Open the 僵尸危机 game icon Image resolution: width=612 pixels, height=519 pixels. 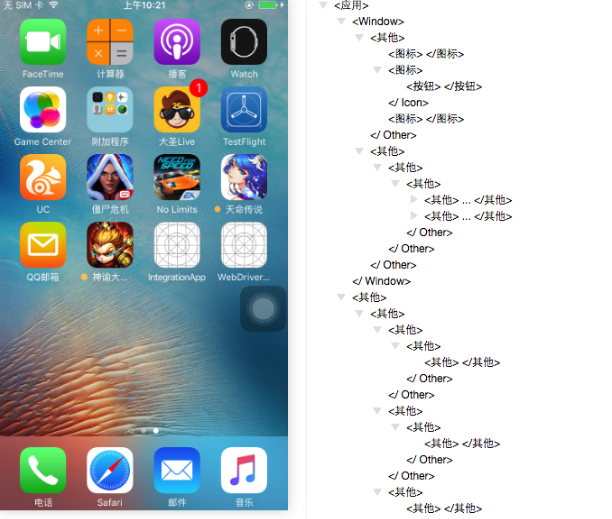(x=110, y=177)
